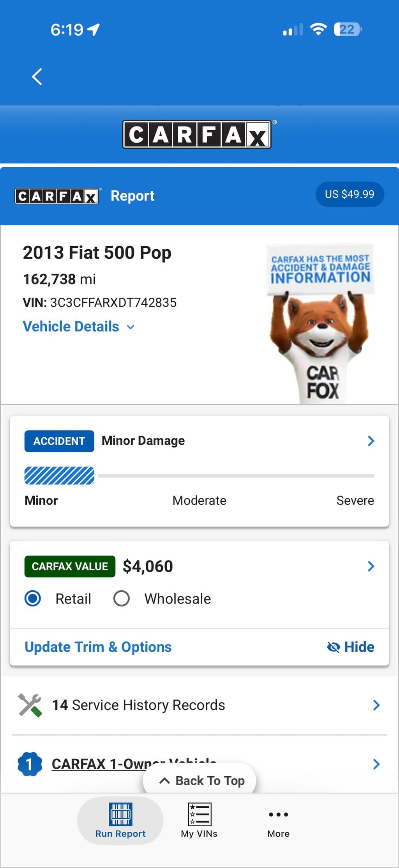Tap Back To Top button

(199, 780)
